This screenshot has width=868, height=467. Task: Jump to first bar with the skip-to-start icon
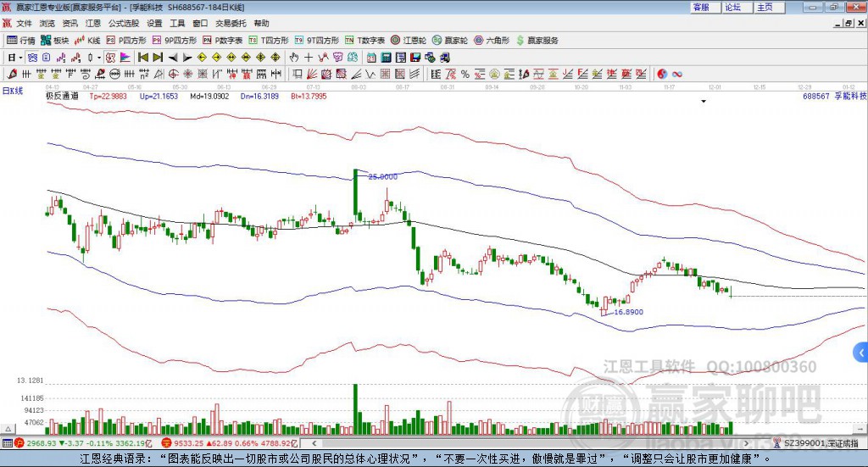click(142, 58)
